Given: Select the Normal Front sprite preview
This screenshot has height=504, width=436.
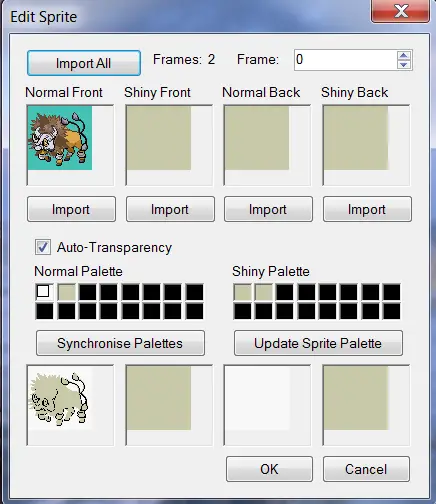Looking at the screenshot, I should pos(70,145).
